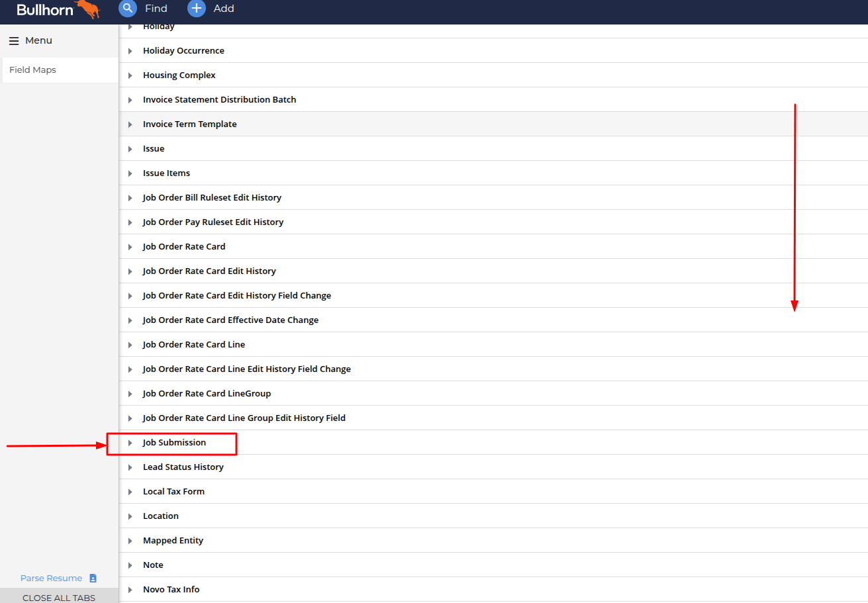
Task: Expand the Note row arrow
Action: 130,565
